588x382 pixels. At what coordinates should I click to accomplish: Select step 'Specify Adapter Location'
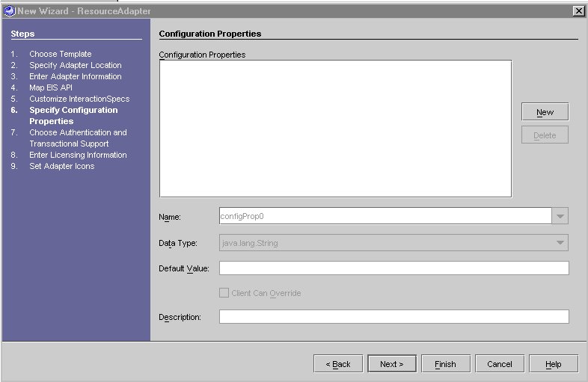click(76, 65)
